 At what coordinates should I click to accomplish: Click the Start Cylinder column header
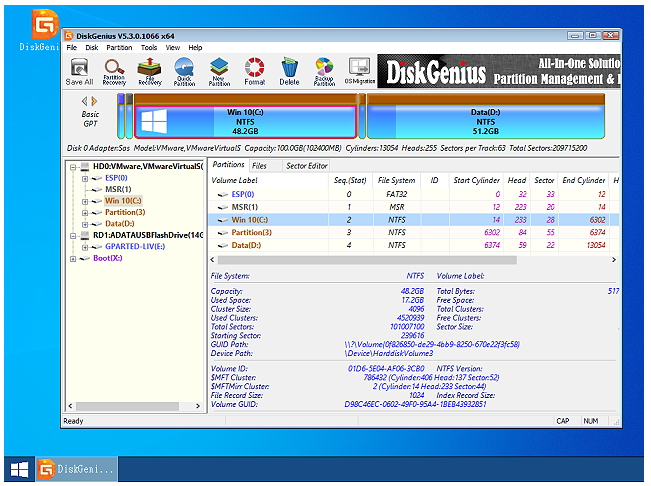[x=476, y=180]
